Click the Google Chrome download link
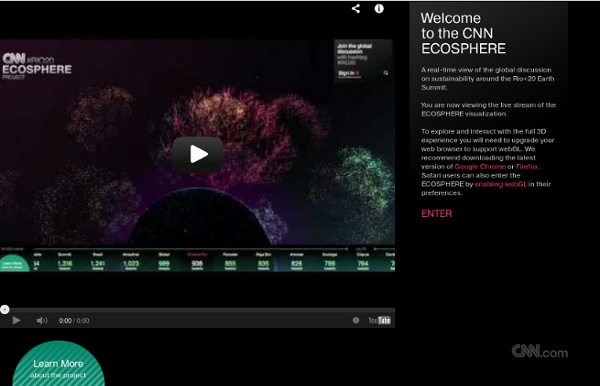The width and height of the screenshot is (600, 386). click(x=480, y=166)
